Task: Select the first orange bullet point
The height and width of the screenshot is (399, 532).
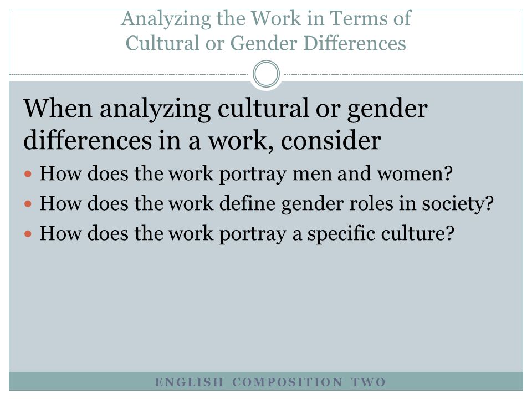Action: (x=28, y=175)
